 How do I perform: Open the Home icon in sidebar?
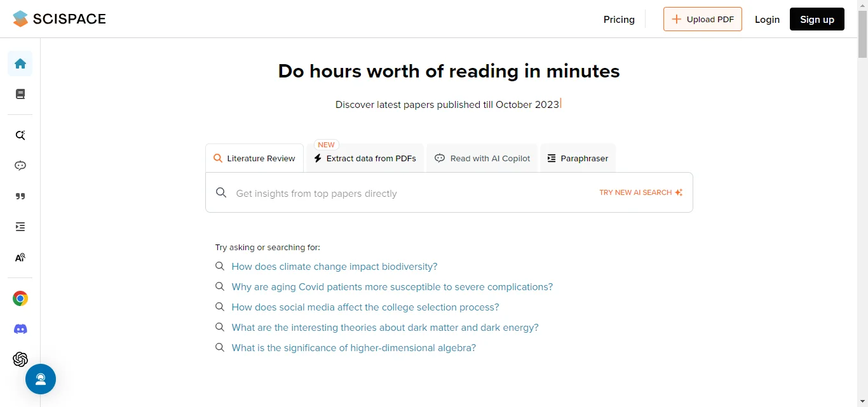pyautogui.click(x=20, y=63)
